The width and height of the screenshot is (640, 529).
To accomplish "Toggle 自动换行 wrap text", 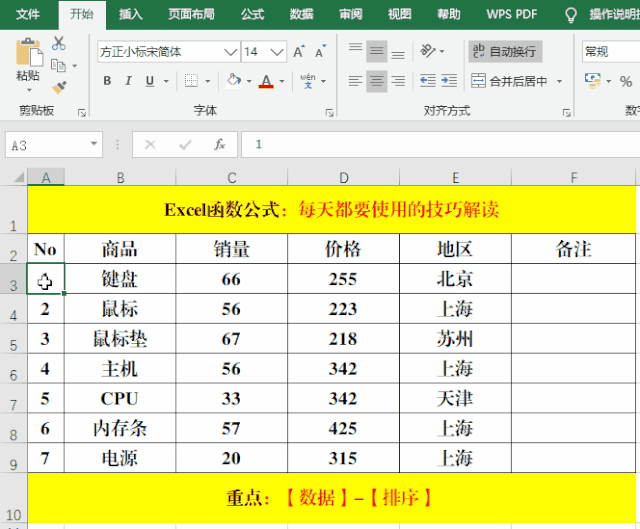I will coord(504,51).
